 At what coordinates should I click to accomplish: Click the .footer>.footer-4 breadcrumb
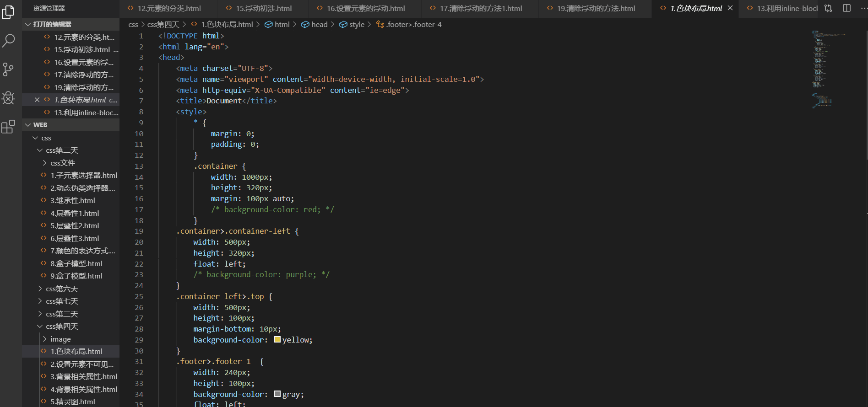(409, 24)
